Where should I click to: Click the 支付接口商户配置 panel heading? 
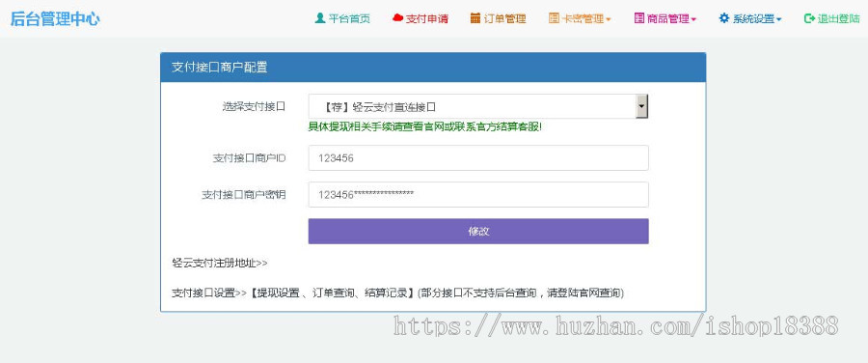coord(220,68)
